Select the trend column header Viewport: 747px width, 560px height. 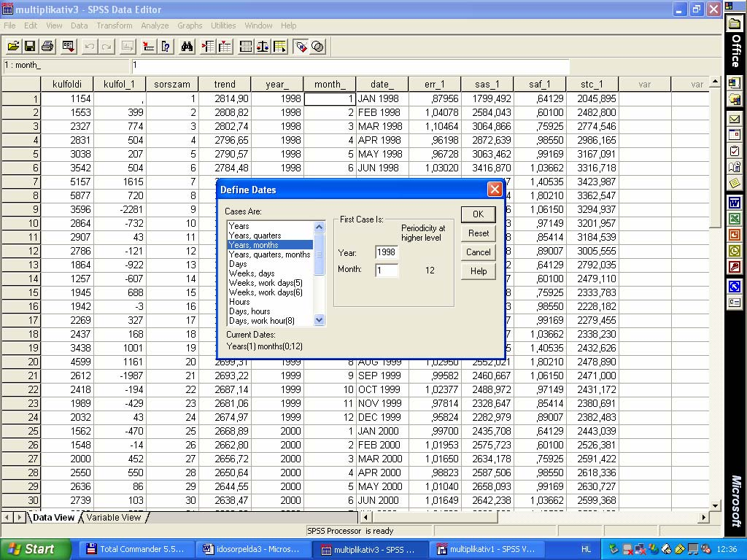click(225, 85)
